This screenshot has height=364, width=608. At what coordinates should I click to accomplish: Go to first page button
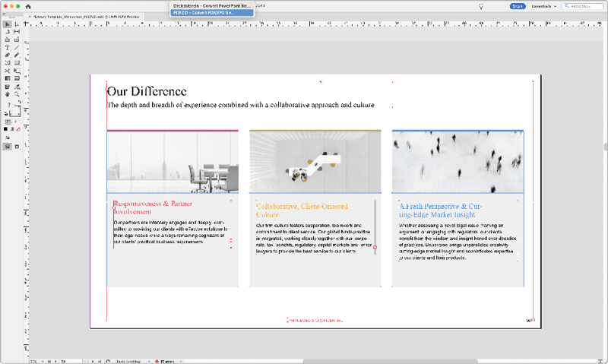point(49,361)
